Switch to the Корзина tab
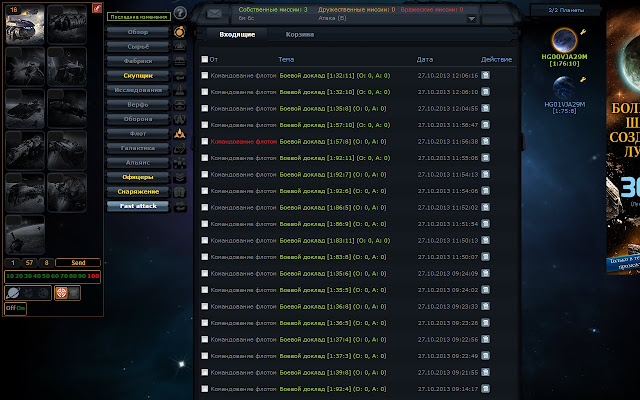 coord(300,35)
